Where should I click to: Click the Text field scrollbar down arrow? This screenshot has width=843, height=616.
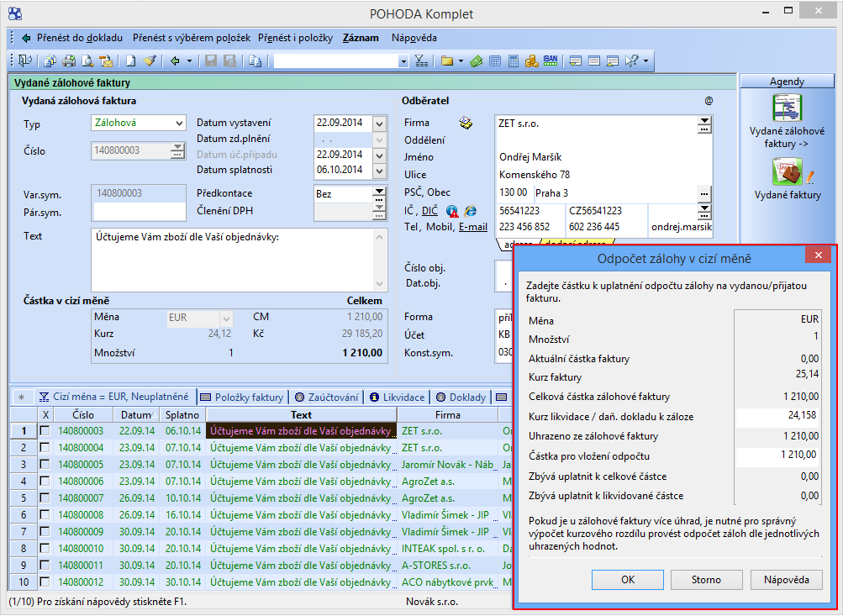380,284
